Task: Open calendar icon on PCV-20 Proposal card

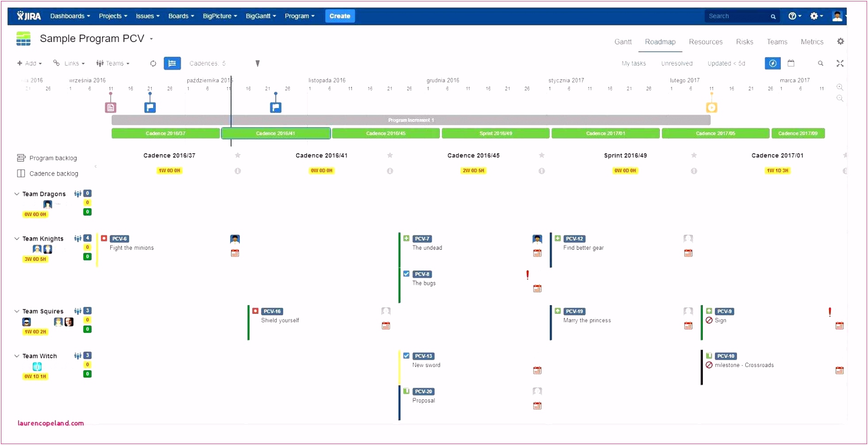Action: coord(537,406)
